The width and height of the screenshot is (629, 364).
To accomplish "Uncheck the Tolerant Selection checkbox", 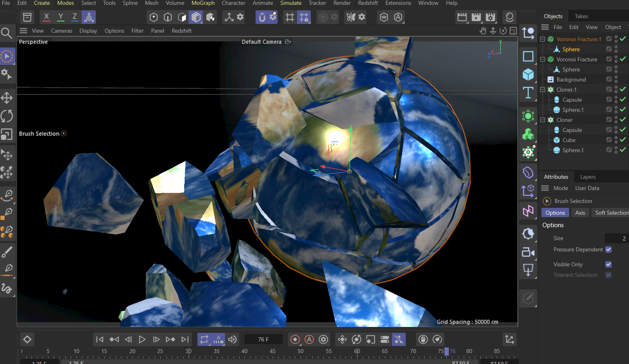I will tap(608, 275).
